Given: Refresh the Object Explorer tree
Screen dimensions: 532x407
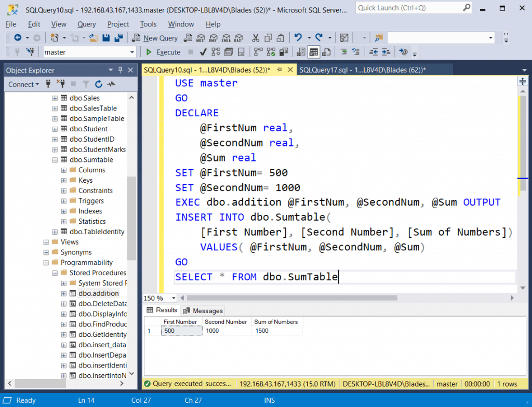Looking at the screenshot, I should (x=99, y=84).
